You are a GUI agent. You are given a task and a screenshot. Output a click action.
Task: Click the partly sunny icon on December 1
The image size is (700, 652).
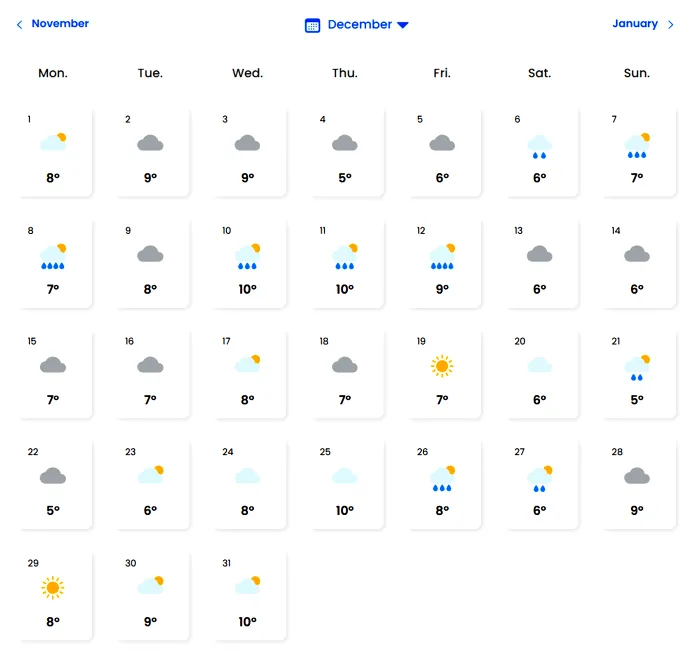(54, 142)
